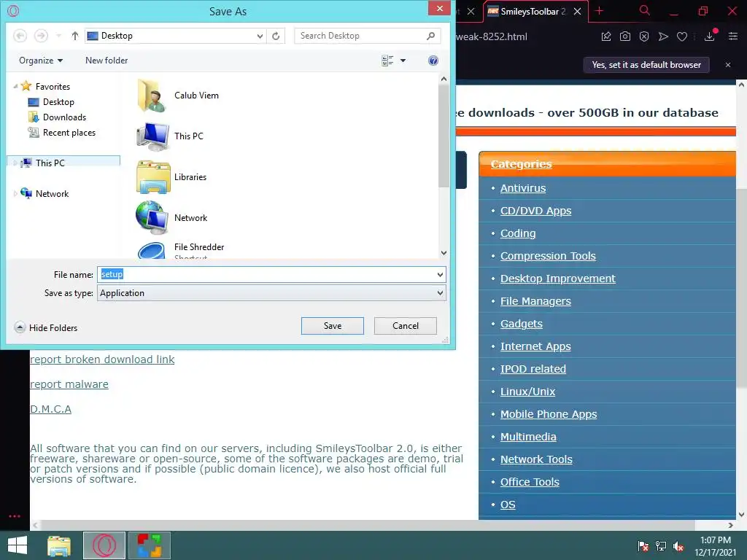Open Network Tools category link
747x560 pixels.
pyautogui.click(x=536, y=459)
